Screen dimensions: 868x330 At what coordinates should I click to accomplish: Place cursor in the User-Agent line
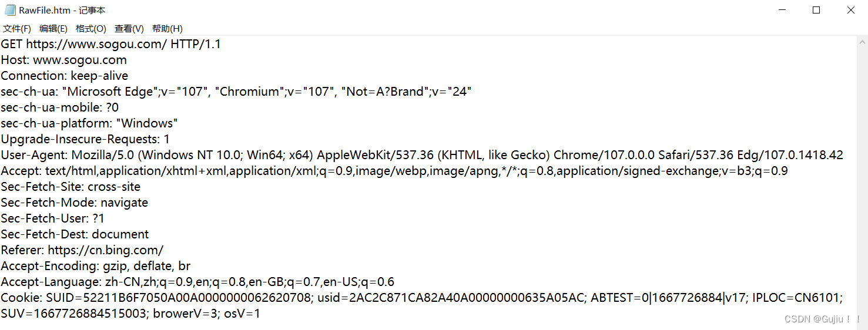422,155
